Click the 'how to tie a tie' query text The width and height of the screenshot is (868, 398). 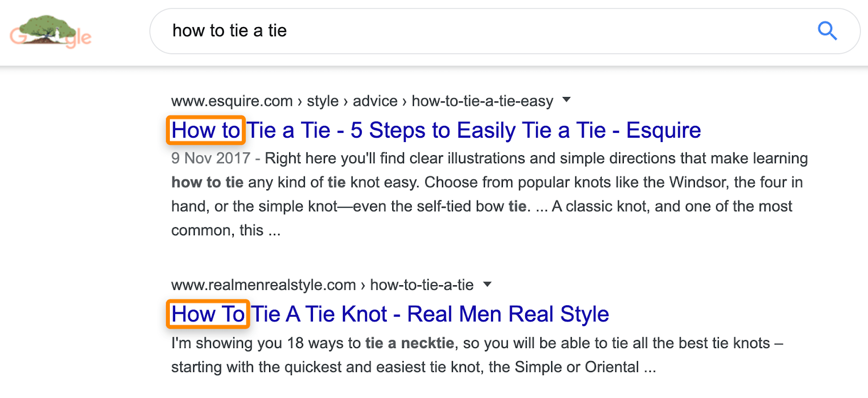[230, 31]
